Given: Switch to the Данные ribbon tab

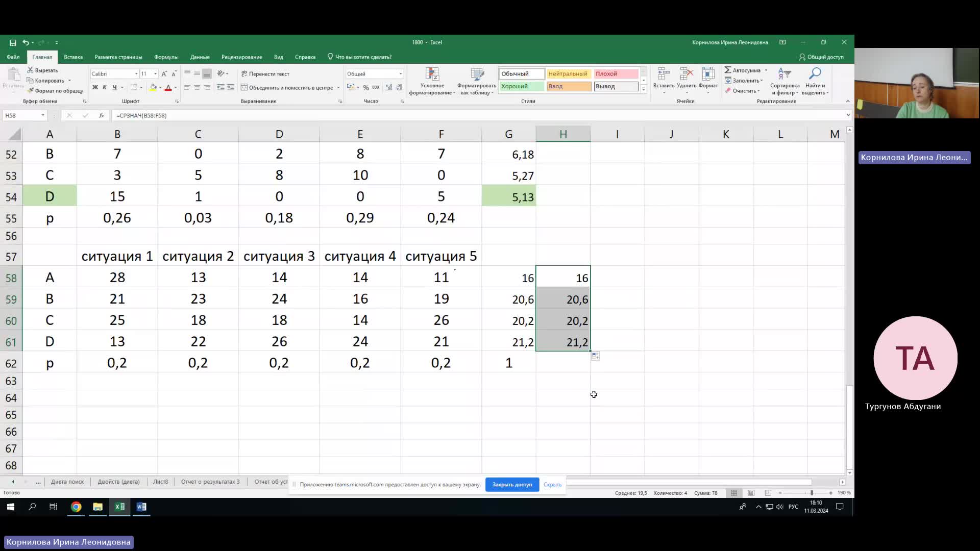Looking at the screenshot, I should point(200,57).
